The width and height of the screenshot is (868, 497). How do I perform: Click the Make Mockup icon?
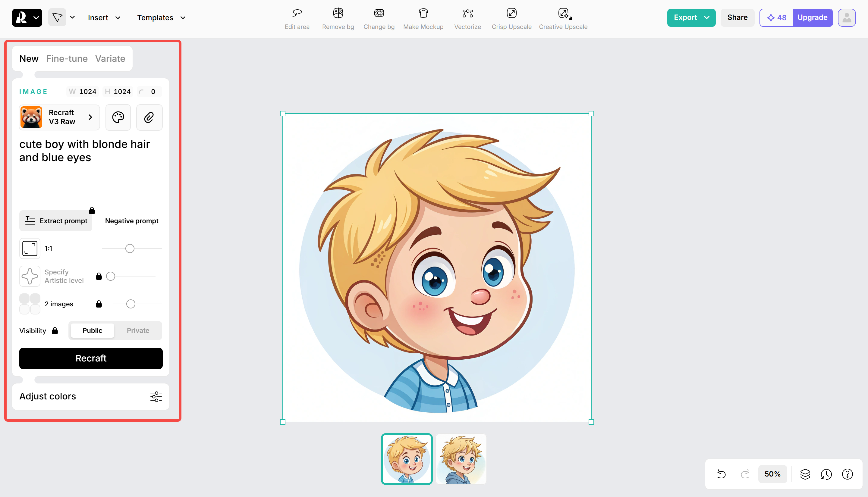pos(423,18)
